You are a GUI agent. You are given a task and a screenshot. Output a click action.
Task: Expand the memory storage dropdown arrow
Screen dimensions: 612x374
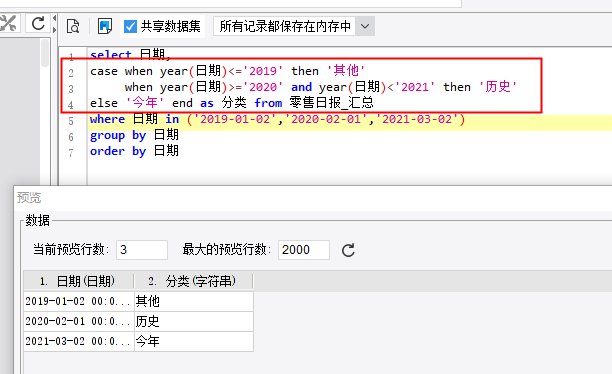(365, 26)
